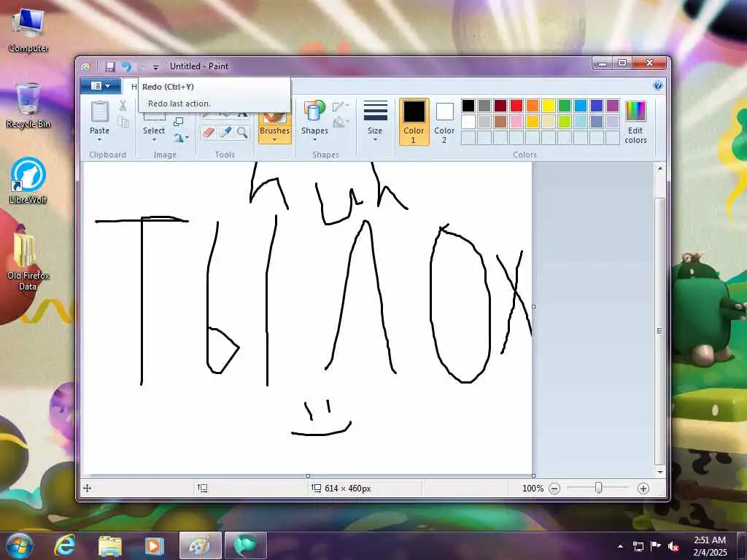Screen dimensions: 747x560
Task: Open the shape Outline dropdown
Action: click(x=341, y=106)
